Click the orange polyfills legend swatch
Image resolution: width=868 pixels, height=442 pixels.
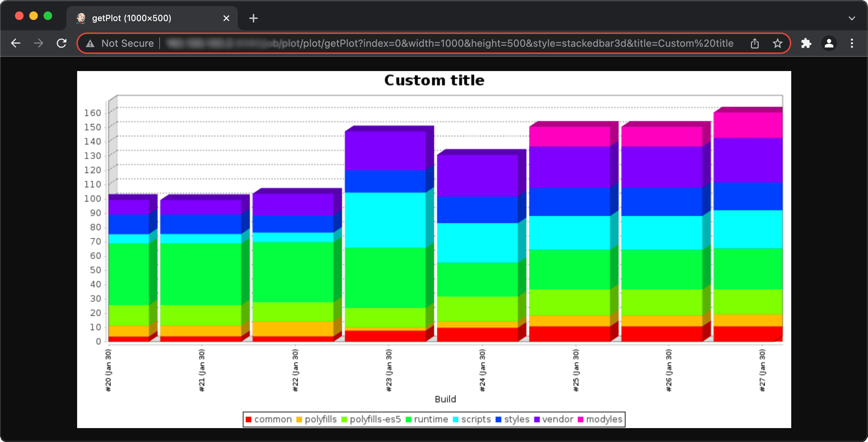click(x=299, y=420)
